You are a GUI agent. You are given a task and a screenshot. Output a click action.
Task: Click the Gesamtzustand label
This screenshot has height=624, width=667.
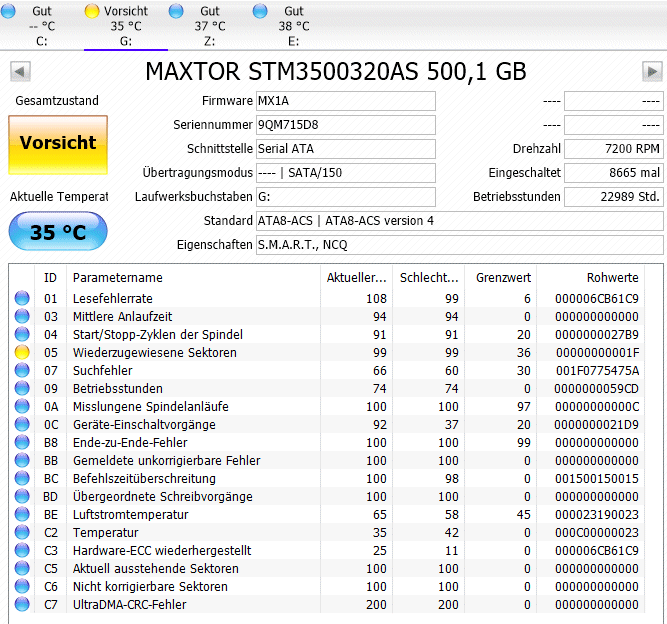pyautogui.click(x=57, y=101)
